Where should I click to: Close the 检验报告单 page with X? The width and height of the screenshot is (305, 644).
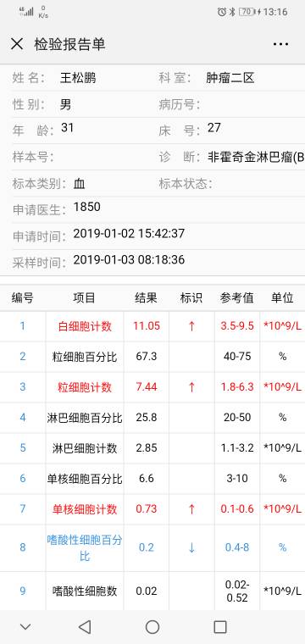point(17,44)
